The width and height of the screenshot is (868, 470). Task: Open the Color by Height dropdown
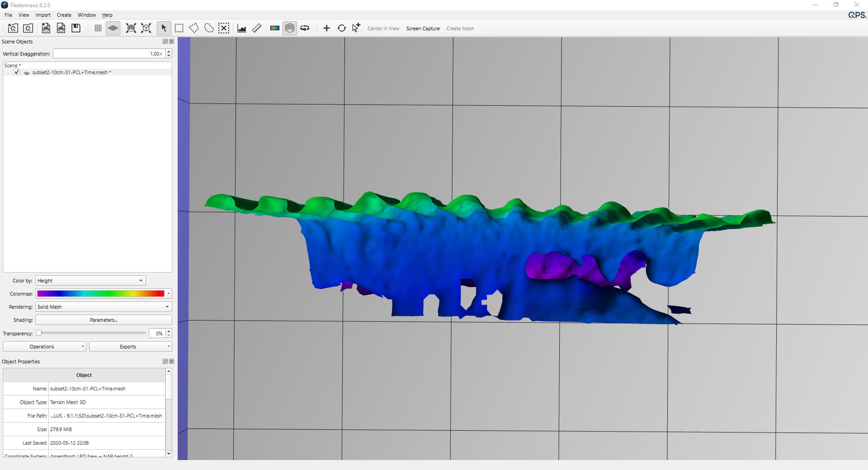coord(90,281)
